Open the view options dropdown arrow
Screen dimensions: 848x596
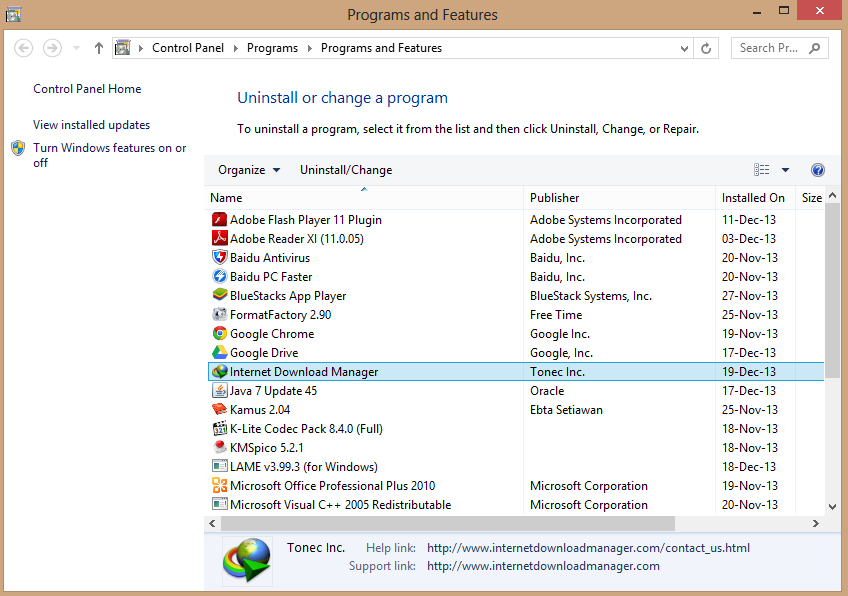[785, 170]
